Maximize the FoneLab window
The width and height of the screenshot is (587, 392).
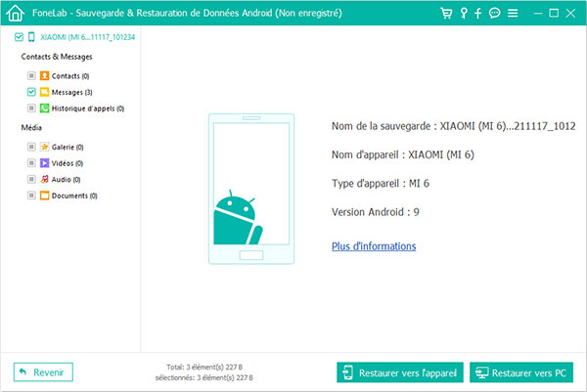click(554, 13)
